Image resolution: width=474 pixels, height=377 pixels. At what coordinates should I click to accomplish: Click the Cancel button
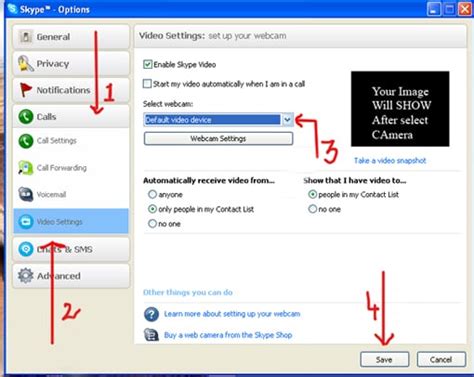coord(441,360)
